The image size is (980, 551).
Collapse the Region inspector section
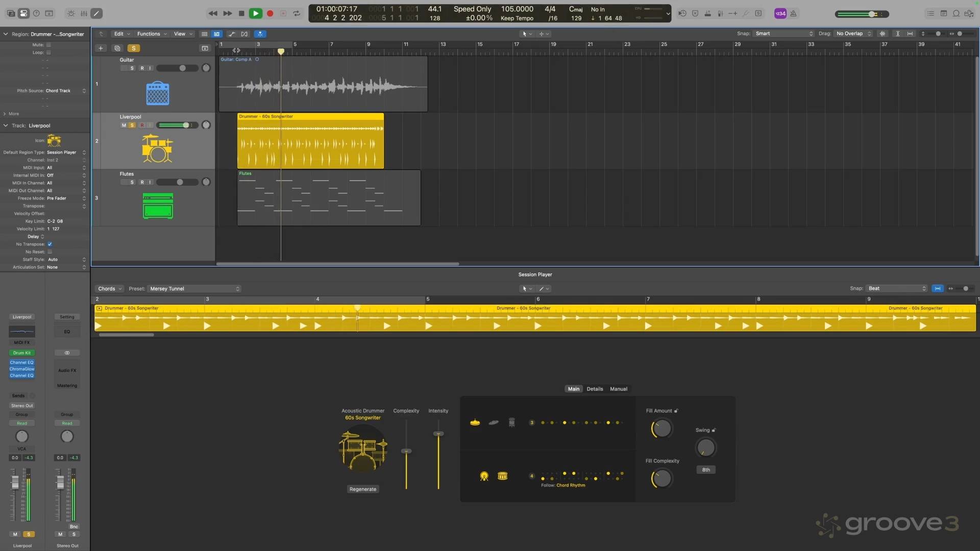point(6,34)
